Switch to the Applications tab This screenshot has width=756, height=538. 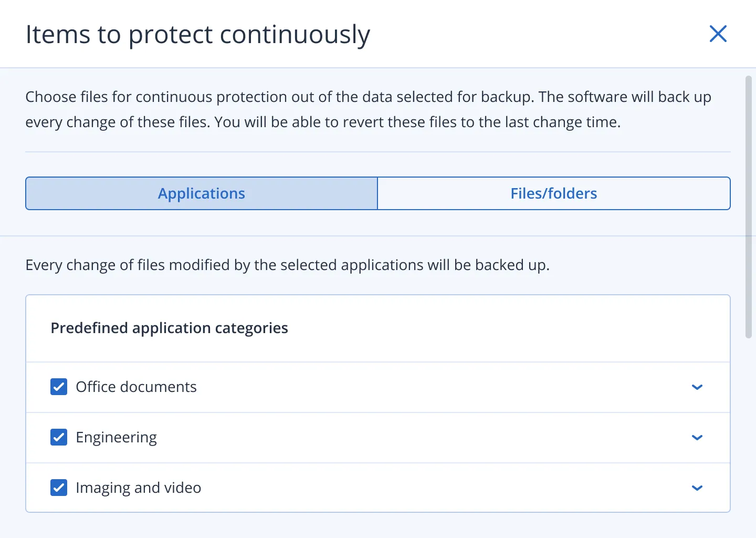(201, 193)
